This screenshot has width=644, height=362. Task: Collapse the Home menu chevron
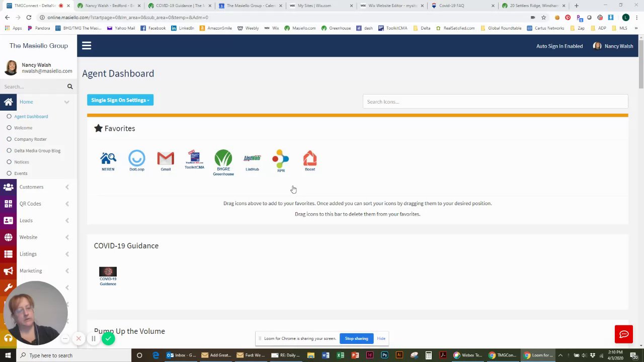[66, 102]
